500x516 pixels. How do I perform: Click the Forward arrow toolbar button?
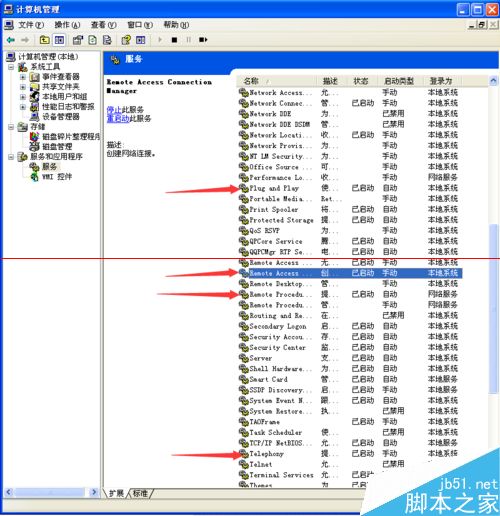click(x=25, y=40)
